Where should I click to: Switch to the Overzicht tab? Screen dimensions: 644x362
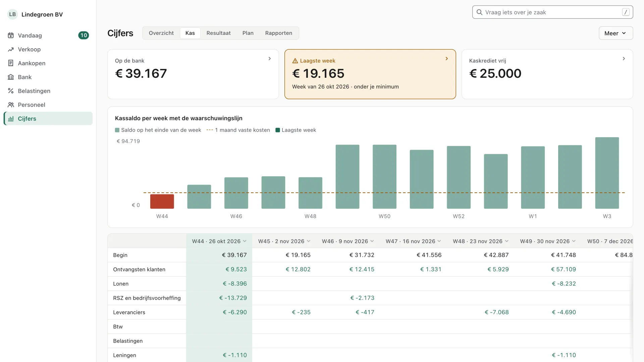click(161, 33)
